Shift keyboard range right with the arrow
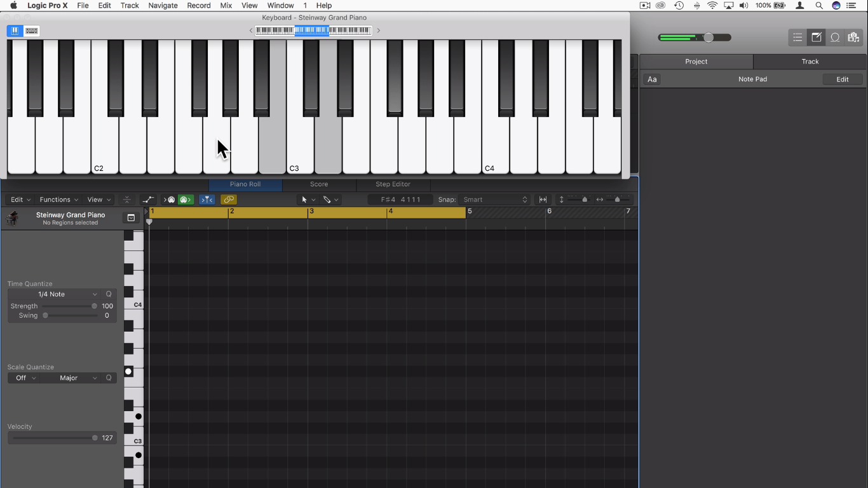This screenshot has width=868, height=488. click(x=379, y=30)
